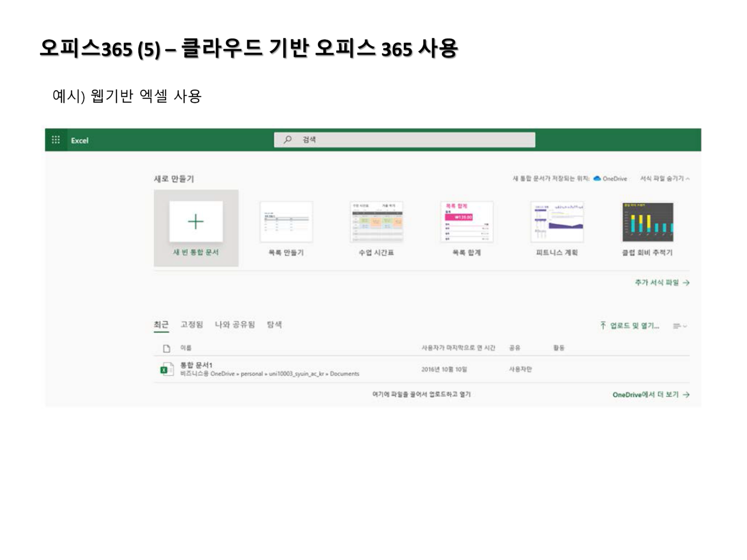This screenshot has width=747, height=560.
Task: Open the app launcher waffle icon
Action: pos(56,140)
